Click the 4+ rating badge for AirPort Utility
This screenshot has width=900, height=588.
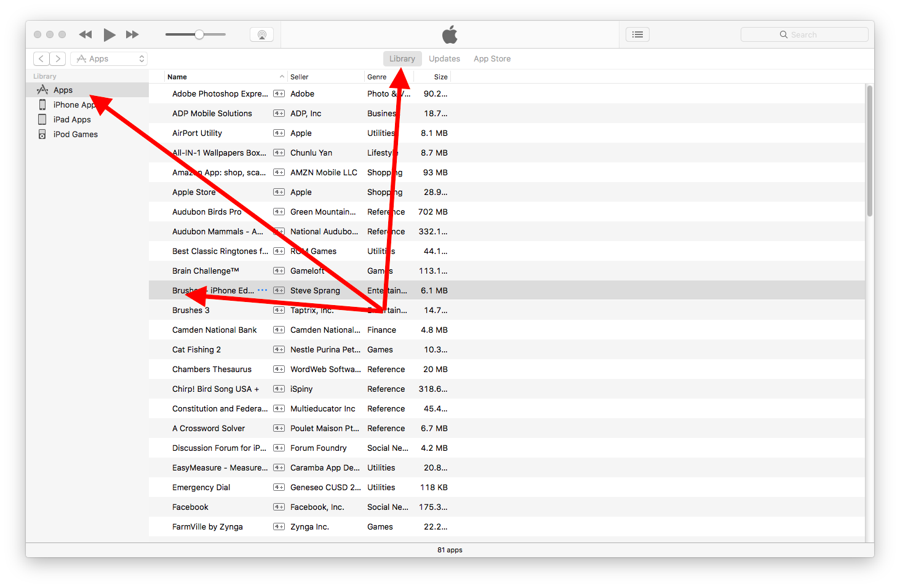[279, 133]
